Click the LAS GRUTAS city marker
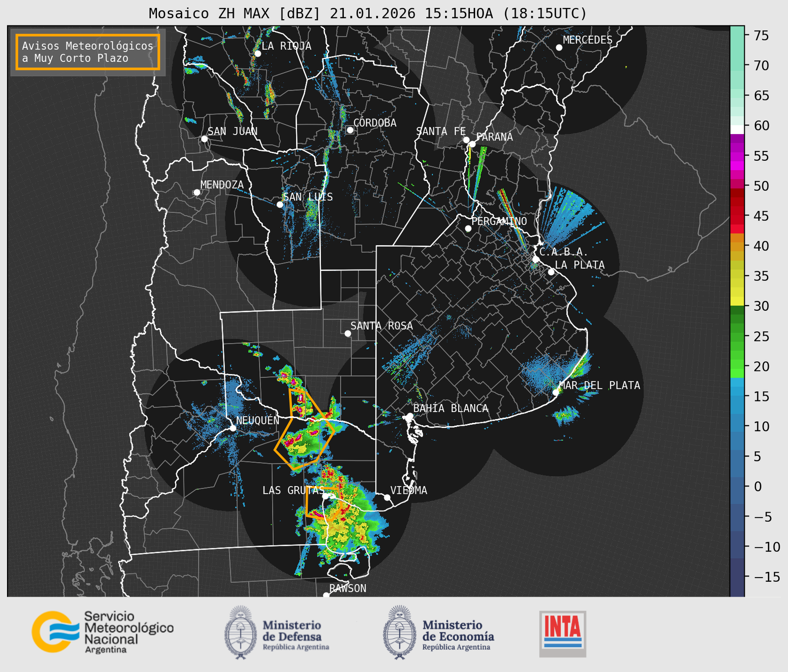 326,496
